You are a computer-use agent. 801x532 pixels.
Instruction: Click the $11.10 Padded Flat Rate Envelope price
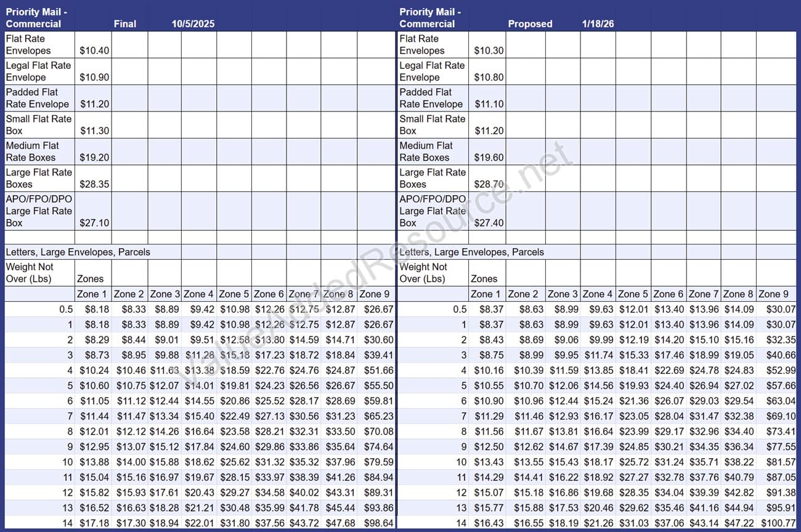[489, 104]
